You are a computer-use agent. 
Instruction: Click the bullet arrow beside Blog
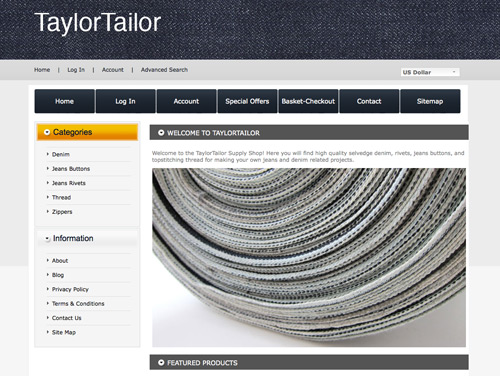point(48,275)
